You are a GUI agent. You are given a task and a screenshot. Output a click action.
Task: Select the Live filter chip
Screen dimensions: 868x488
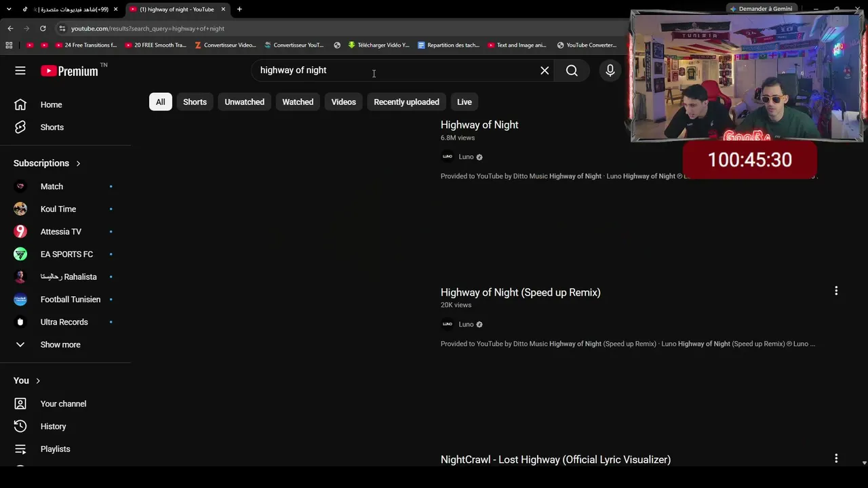point(465,102)
